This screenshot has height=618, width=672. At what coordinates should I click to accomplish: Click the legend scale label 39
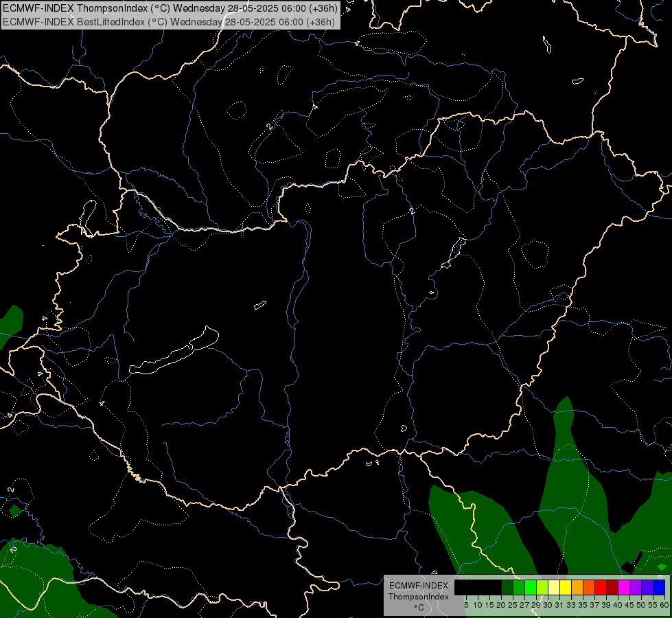pyautogui.click(x=606, y=605)
